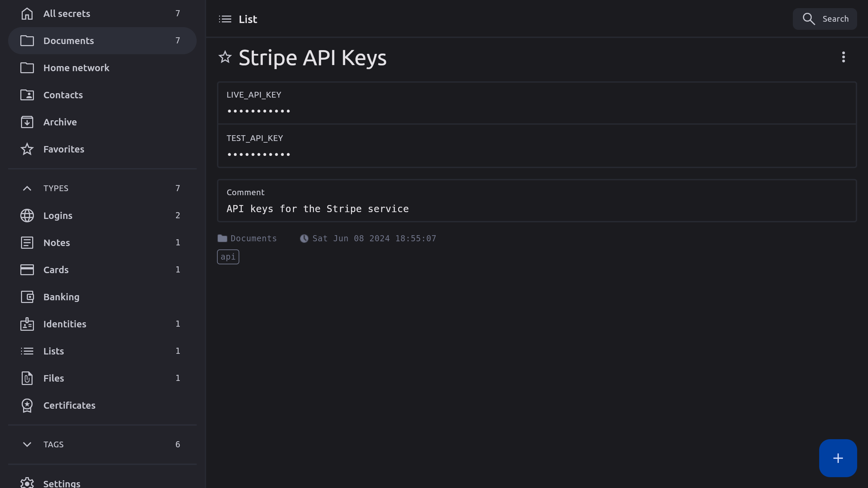This screenshot has width=868, height=488.
Task: Open Archive via download box icon
Action: [27, 122]
